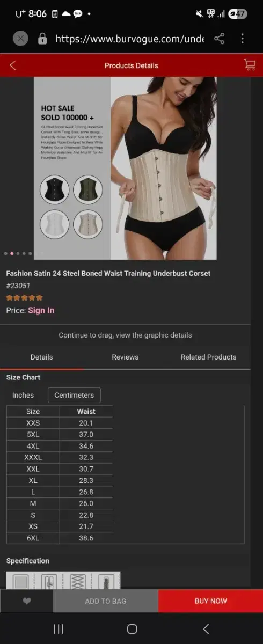Tap the share icon in address bar
The height and width of the screenshot is (644, 263).
tap(219, 38)
